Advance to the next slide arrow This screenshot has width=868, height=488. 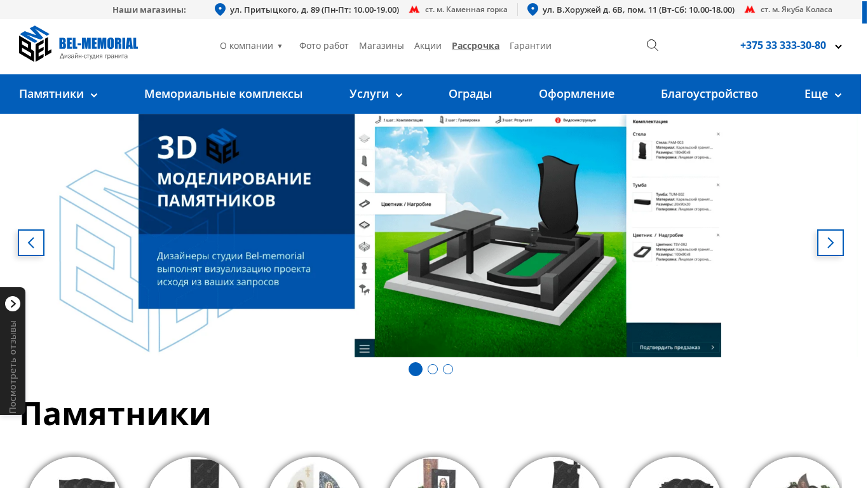coord(830,243)
